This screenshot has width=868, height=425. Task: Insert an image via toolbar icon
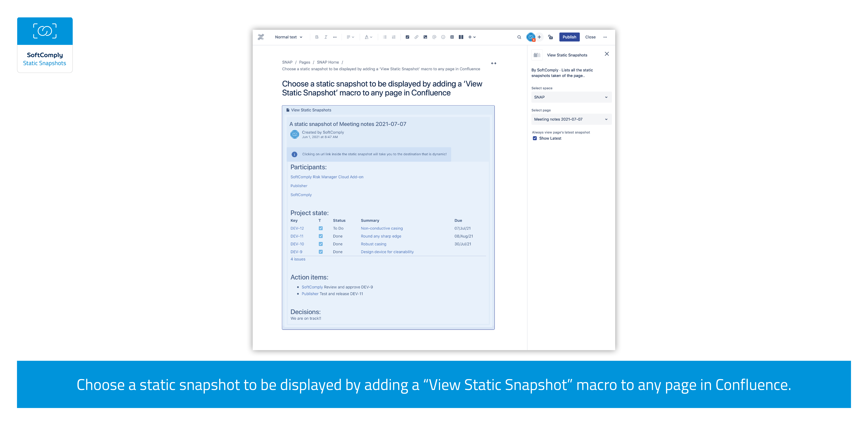pyautogui.click(x=425, y=37)
